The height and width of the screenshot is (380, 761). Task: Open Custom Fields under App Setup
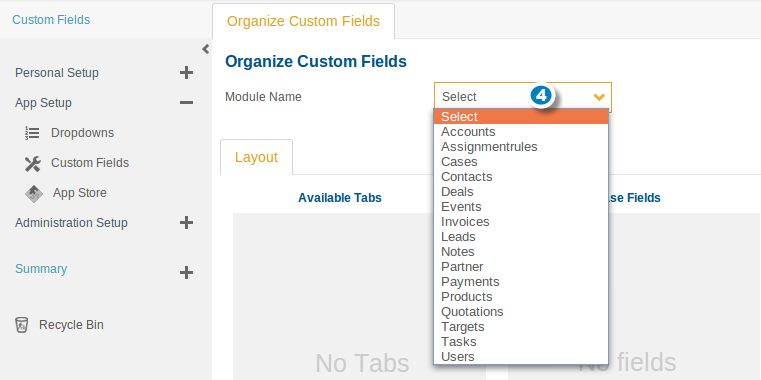90,163
